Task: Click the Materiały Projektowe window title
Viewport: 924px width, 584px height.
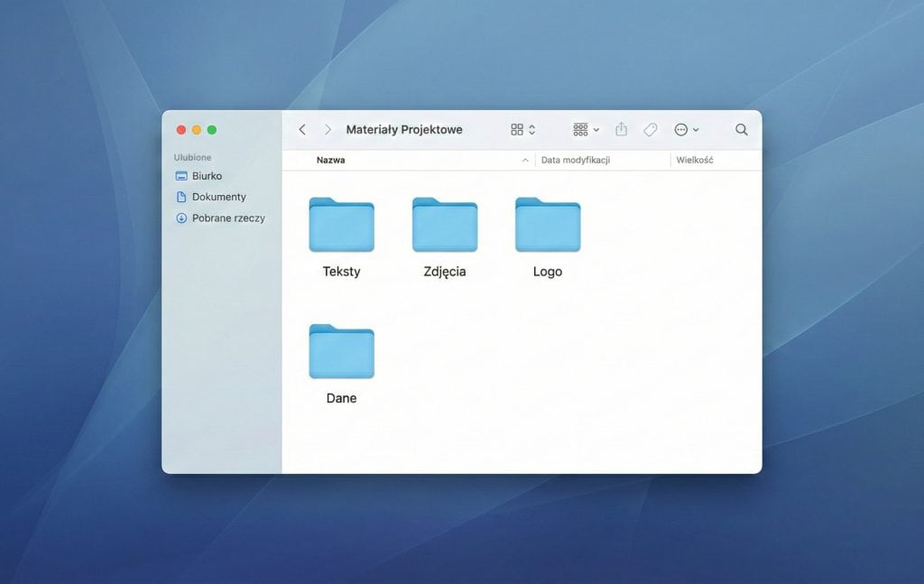Action: coord(404,130)
